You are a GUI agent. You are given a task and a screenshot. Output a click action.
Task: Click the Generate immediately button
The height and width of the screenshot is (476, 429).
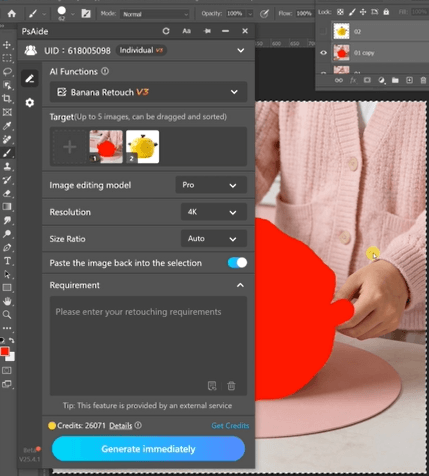coord(148,449)
